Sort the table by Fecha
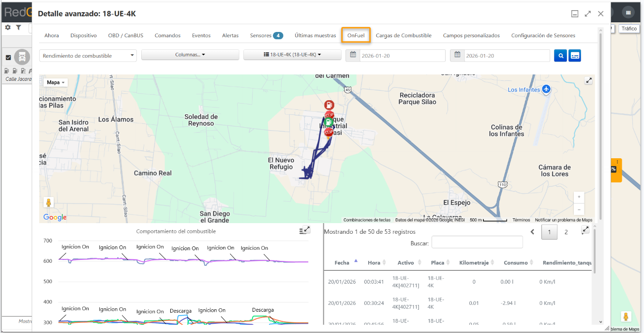Image resolution: width=644 pixels, height=333 pixels. pos(345,262)
